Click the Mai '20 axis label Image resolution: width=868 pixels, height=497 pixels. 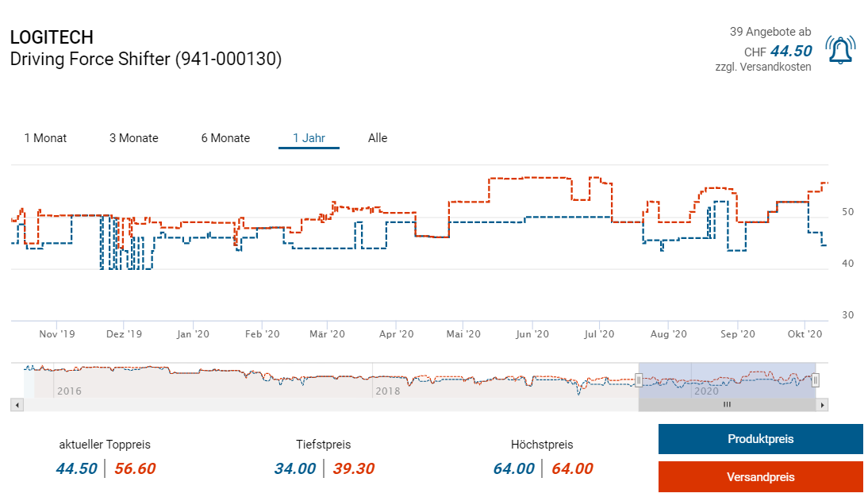[x=463, y=334]
